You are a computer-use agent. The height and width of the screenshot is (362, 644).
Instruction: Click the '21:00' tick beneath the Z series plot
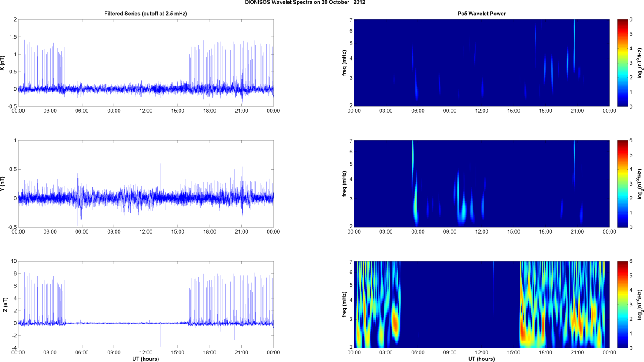[x=241, y=353]
